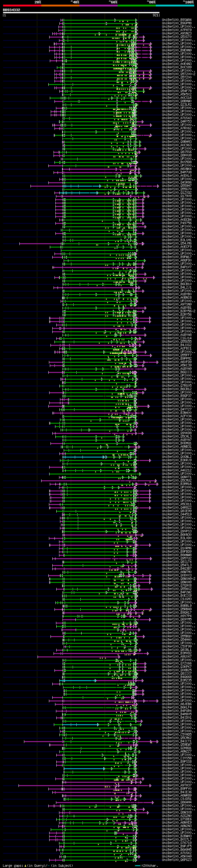The height and width of the screenshot is (868, 197).
Task: Click the Large gaps legend text
Action: (38, 866)
